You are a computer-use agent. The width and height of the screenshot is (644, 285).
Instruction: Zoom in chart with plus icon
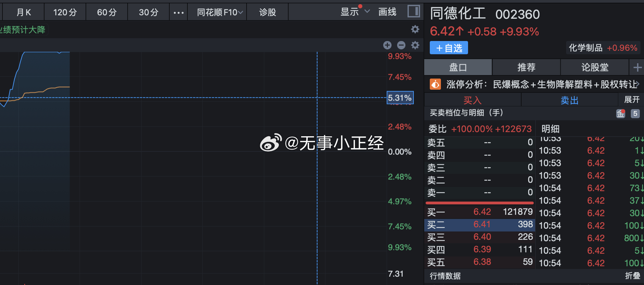tap(387, 45)
